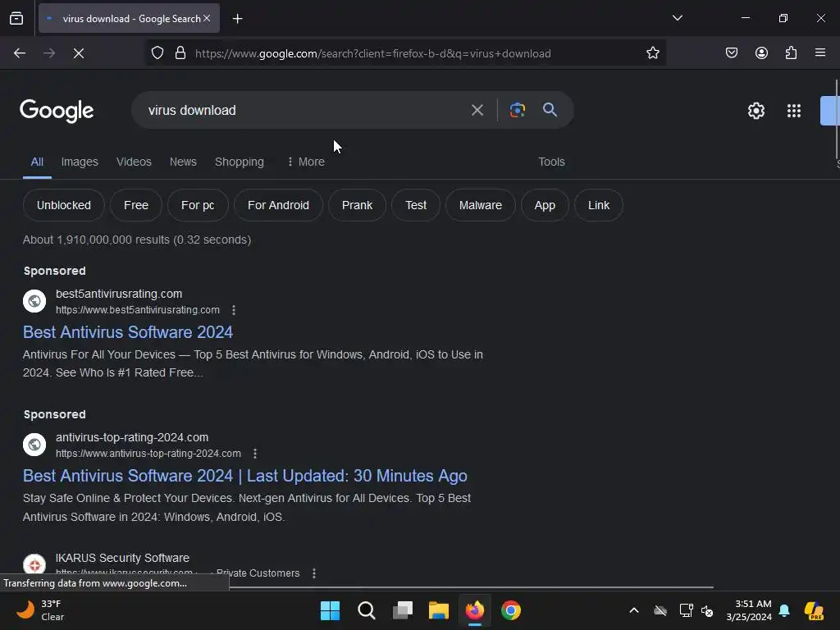The height and width of the screenshot is (630, 840).
Task: Filter by Free chip
Action: pyautogui.click(x=136, y=205)
